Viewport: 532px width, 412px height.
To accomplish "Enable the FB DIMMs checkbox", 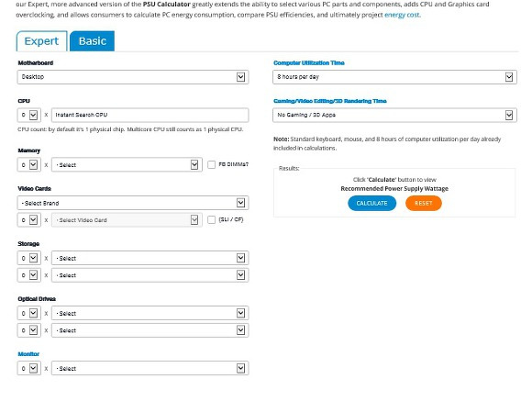I will (x=211, y=164).
